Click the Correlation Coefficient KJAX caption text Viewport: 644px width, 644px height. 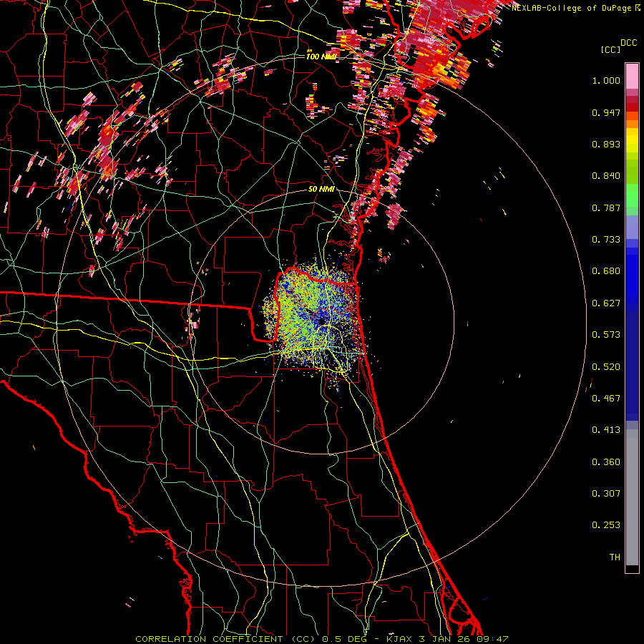point(322,639)
